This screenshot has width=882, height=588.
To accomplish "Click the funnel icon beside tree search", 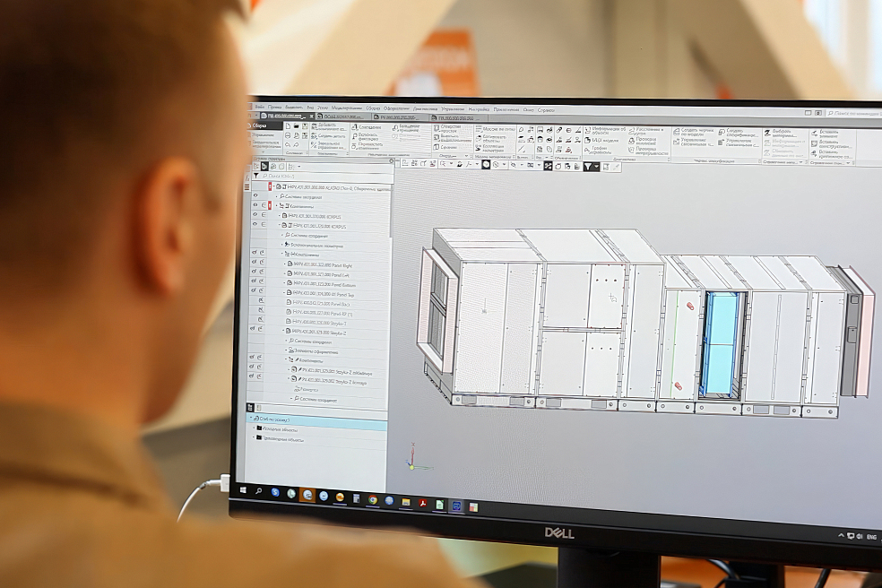I will (256, 176).
